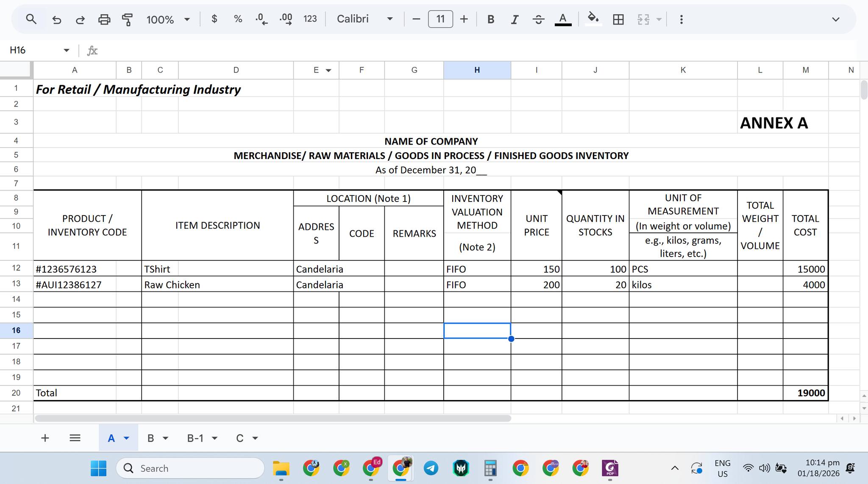868x484 pixels.
Task: Open the name box dropdown arrow
Action: 67,50
